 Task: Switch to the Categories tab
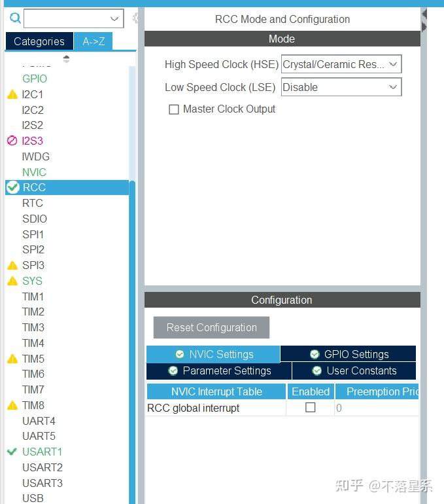[x=39, y=41]
